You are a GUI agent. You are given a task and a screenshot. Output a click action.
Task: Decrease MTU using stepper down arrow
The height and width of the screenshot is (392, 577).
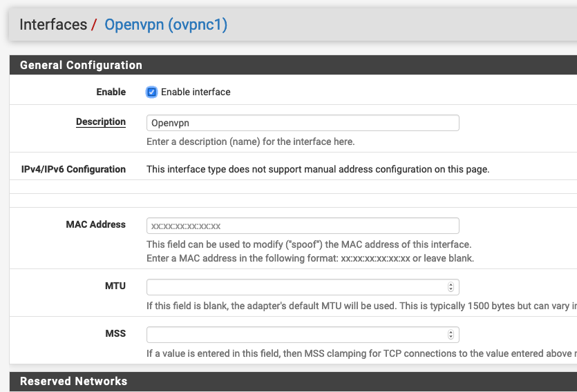pyautogui.click(x=451, y=289)
